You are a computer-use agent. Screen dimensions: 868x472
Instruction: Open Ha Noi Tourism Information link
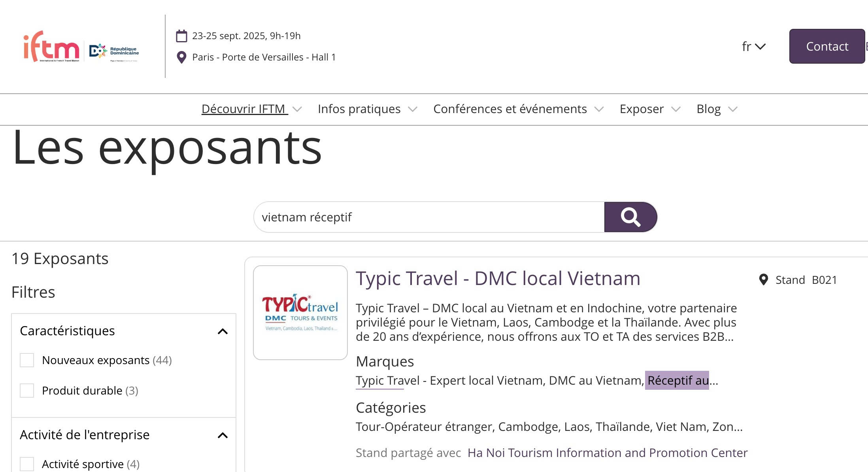pyautogui.click(x=608, y=453)
